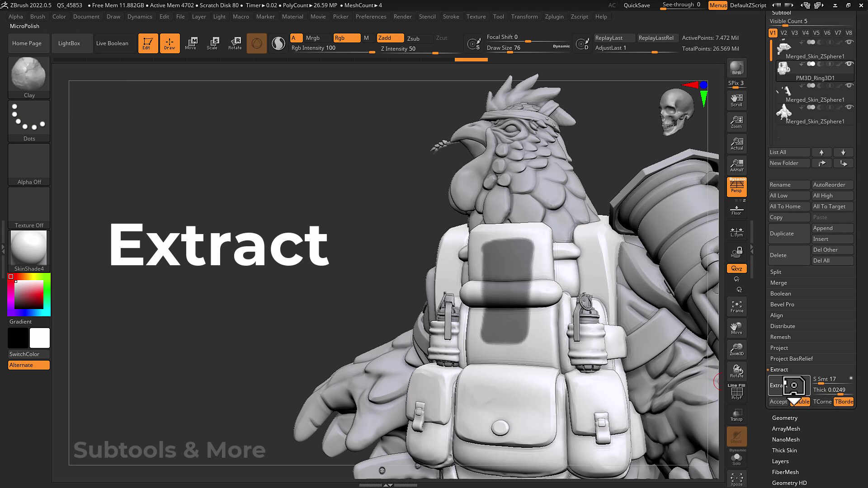Click the SwitchColor button
The height and width of the screenshot is (488, 868).
(x=29, y=354)
